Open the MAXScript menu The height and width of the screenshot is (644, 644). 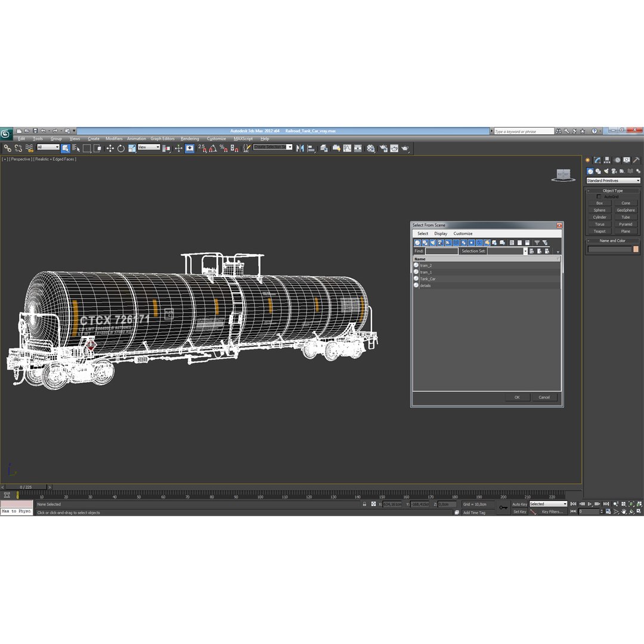[243, 139]
